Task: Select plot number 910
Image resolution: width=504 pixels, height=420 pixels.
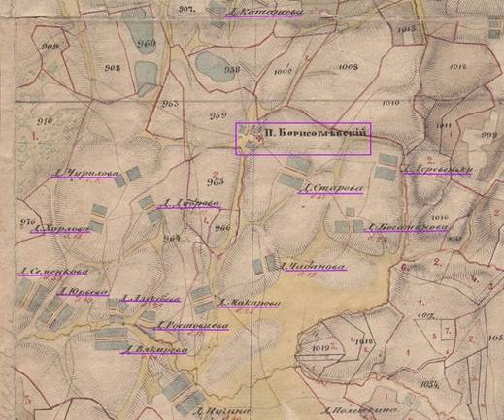Action: 45,121
